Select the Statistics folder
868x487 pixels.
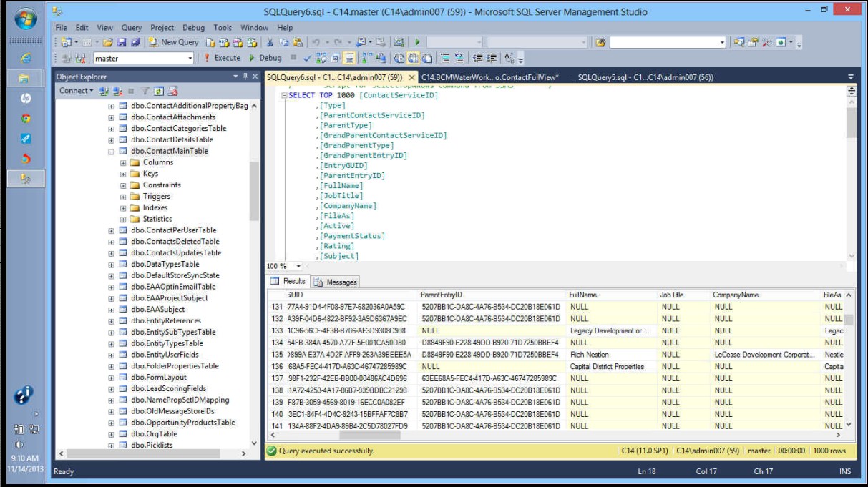click(x=157, y=219)
